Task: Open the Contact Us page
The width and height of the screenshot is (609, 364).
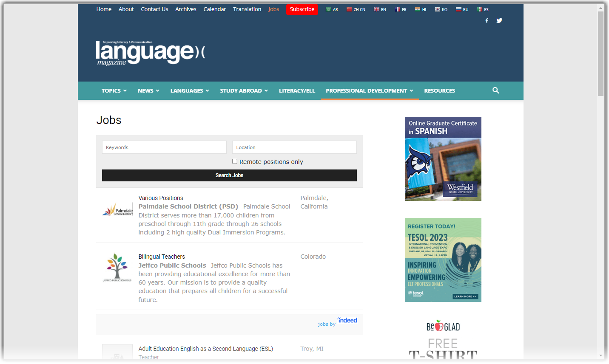Action: (x=154, y=9)
